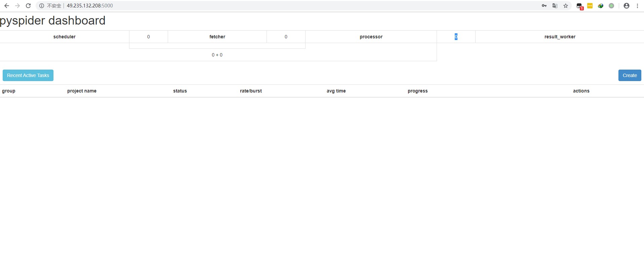Screen dimensions: 644x262
Task: Click the browser forward arrow
Action: pos(17,6)
